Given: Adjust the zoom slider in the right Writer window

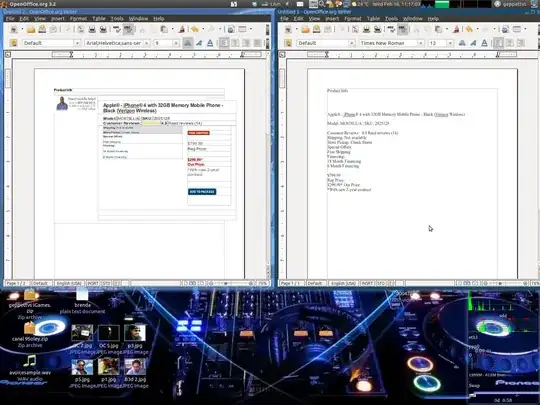Looking at the screenshot, I should point(505,283).
